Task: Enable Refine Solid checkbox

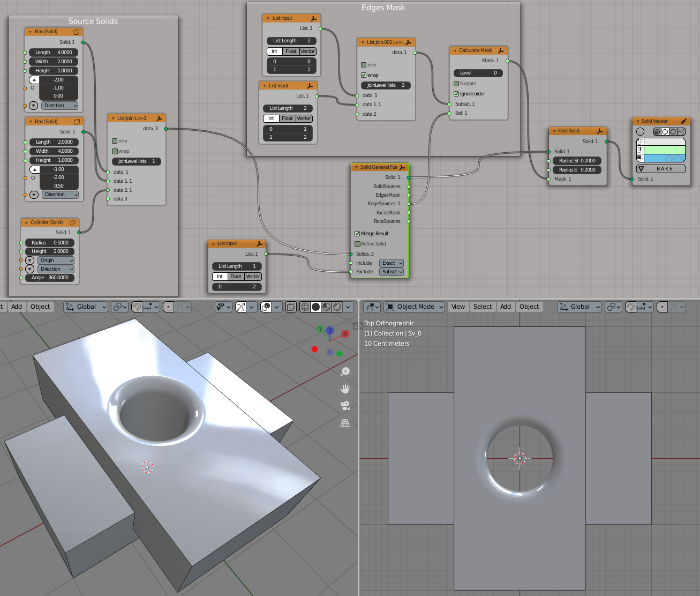Action: pyautogui.click(x=357, y=244)
